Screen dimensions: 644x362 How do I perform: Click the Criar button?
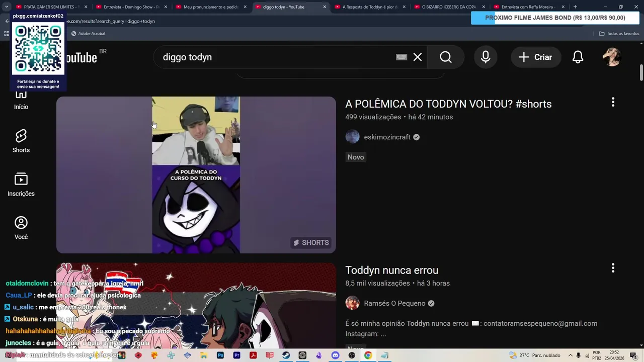(536, 57)
